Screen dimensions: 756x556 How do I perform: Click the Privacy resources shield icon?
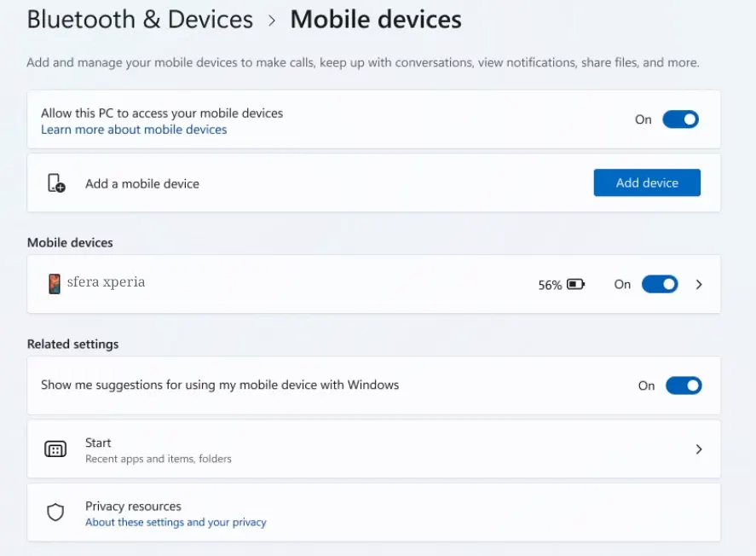(55, 513)
